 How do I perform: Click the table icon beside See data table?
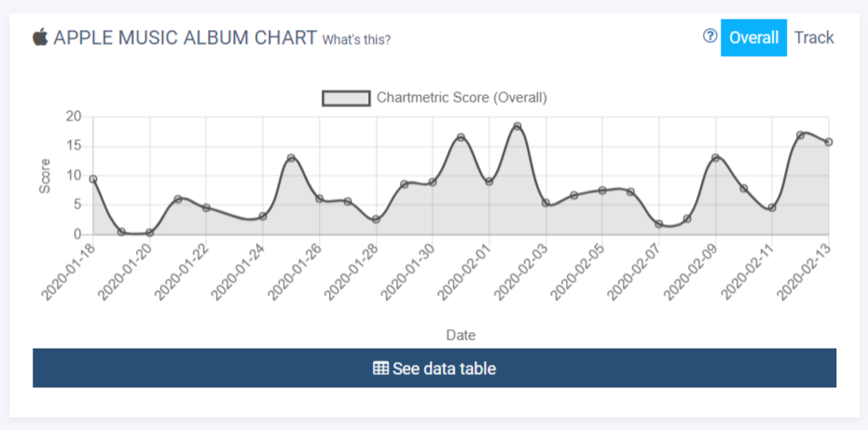click(x=380, y=368)
